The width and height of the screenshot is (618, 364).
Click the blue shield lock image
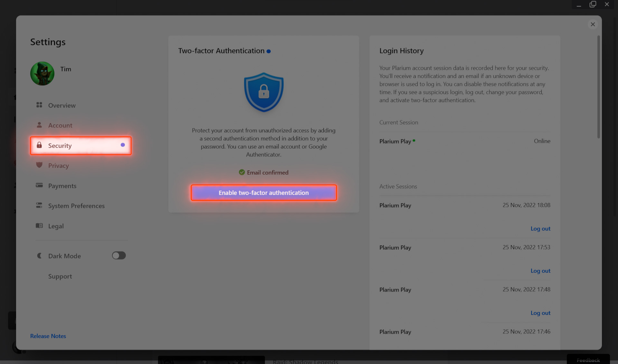[264, 92]
